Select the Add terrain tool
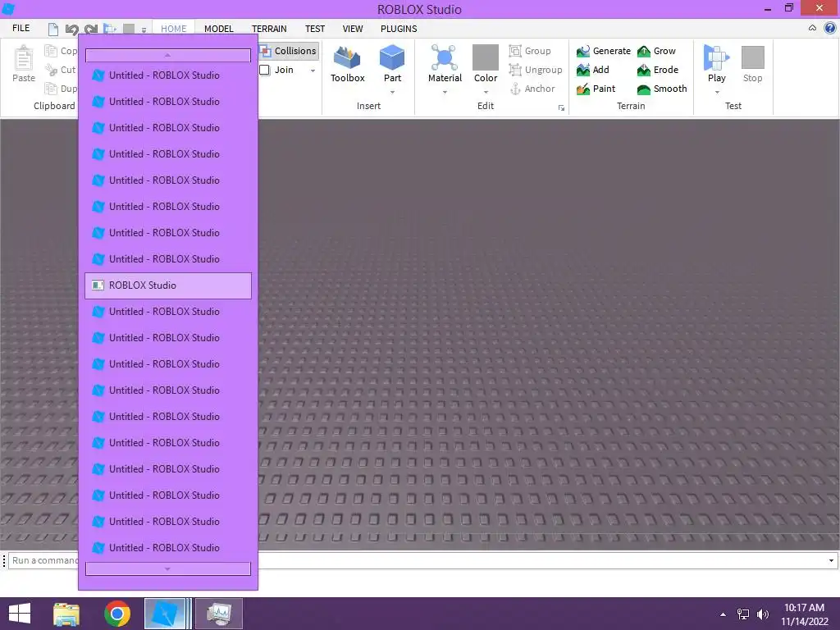The height and width of the screenshot is (630, 840). tap(593, 70)
